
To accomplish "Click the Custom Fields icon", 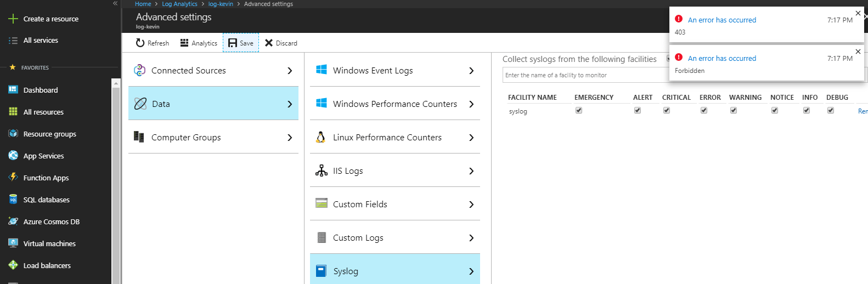I will pos(322,203).
